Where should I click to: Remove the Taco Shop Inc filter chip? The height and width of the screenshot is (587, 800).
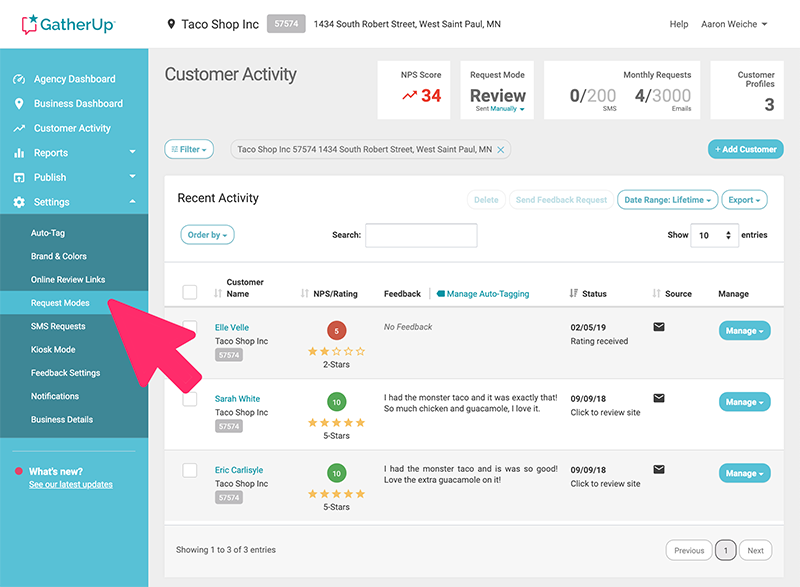point(501,149)
